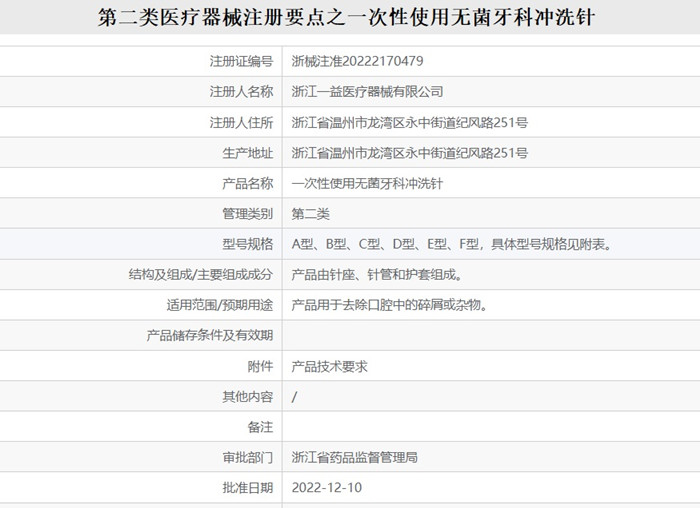Click the 产品名称 label
The image size is (700, 508).
pyautogui.click(x=248, y=183)
